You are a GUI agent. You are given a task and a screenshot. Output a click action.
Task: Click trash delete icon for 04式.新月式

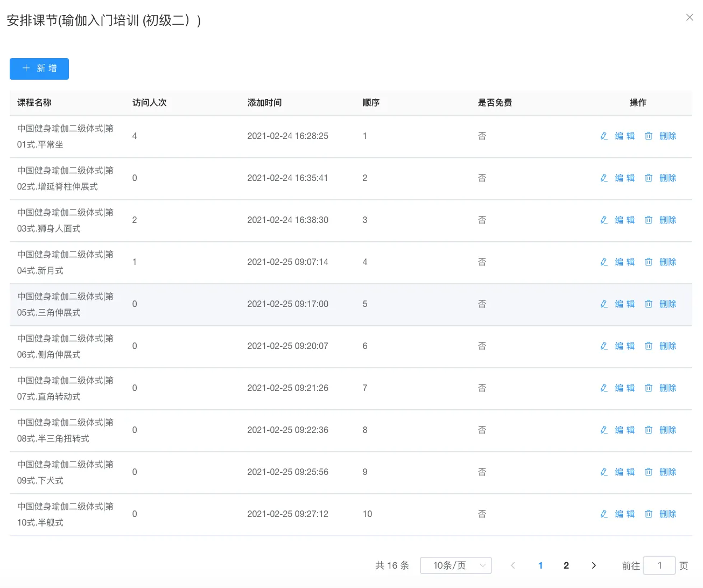point(649,262)
